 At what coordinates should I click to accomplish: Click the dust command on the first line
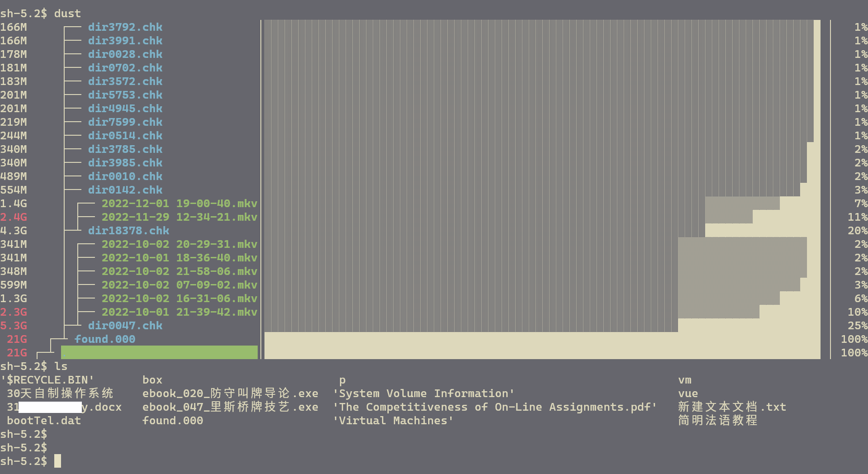point(67,14)
